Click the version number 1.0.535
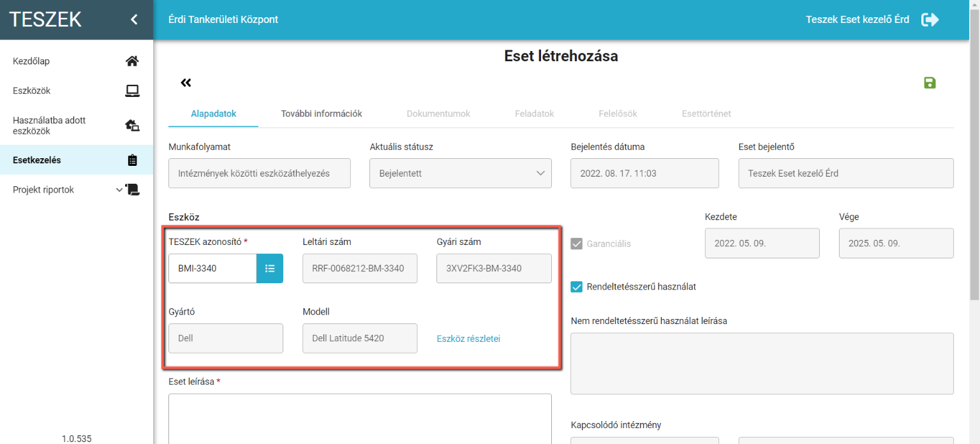 (x=77, y=439)
